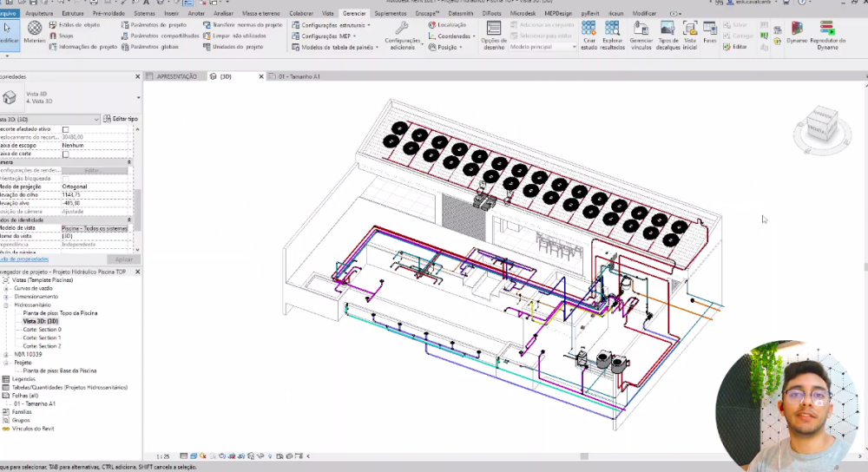Expand the Dimensionamento tree node
868x472 pixels.
pos(6,297)
